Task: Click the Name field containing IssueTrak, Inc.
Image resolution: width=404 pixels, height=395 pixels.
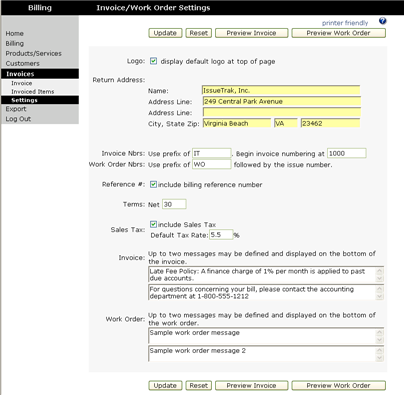Action: [x=281, y=90]
